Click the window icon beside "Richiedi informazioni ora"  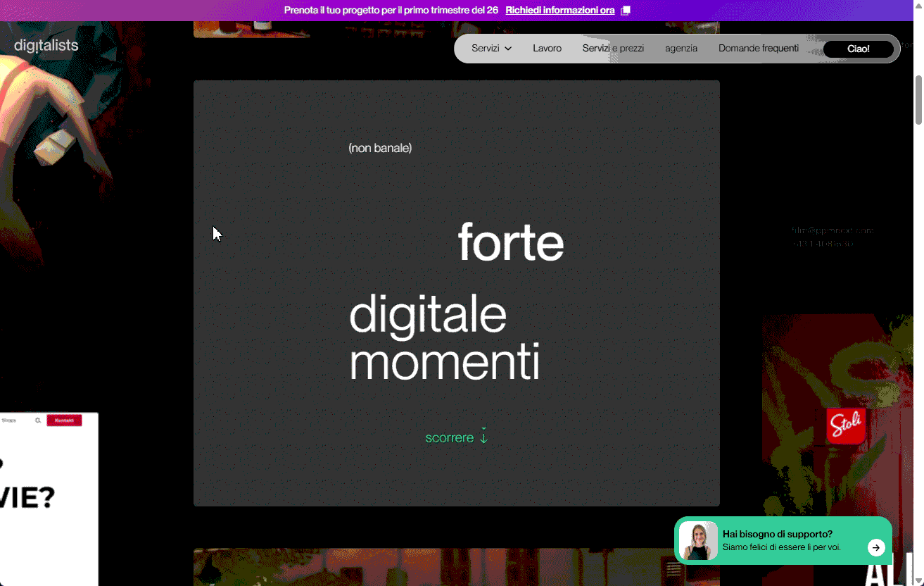625,10
